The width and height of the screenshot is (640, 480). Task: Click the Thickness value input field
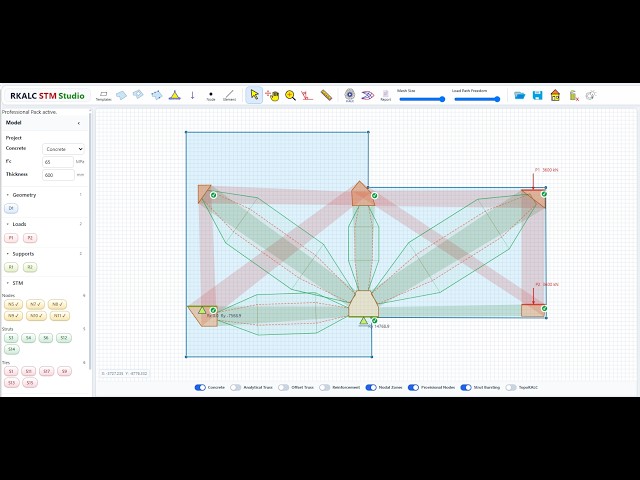[x=58, y=175]
